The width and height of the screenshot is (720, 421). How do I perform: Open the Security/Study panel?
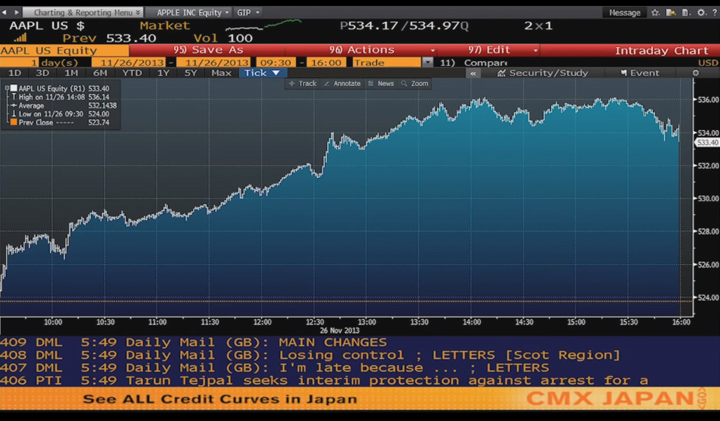pyautogui.click(x=548, y=73)
